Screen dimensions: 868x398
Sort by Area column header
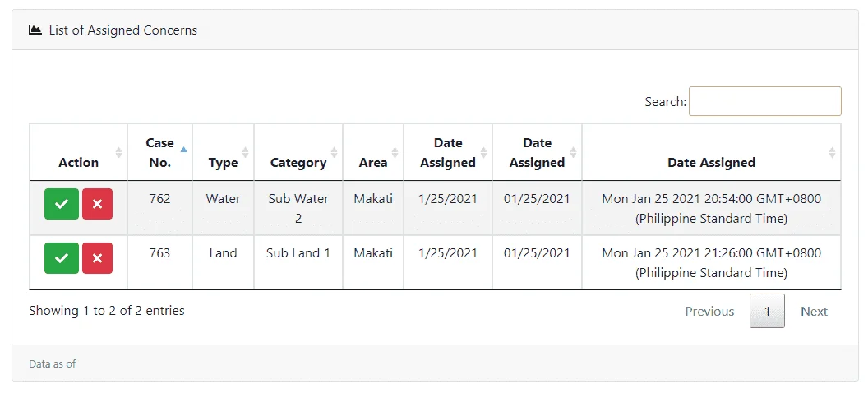[373, 152]
